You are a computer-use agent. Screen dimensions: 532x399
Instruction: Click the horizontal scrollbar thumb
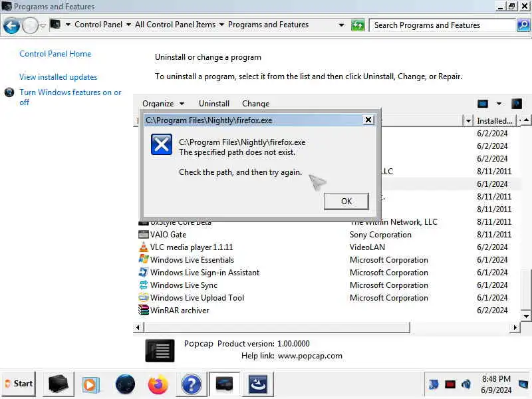277,327
